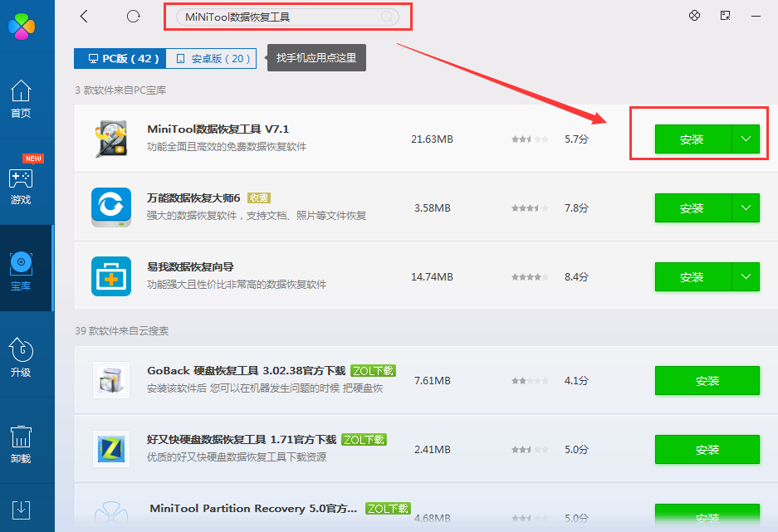Install MiniTool数据恢复工具 V7.1
The width and height of the screenshot is (778, 532).
(x=692, y=139)
